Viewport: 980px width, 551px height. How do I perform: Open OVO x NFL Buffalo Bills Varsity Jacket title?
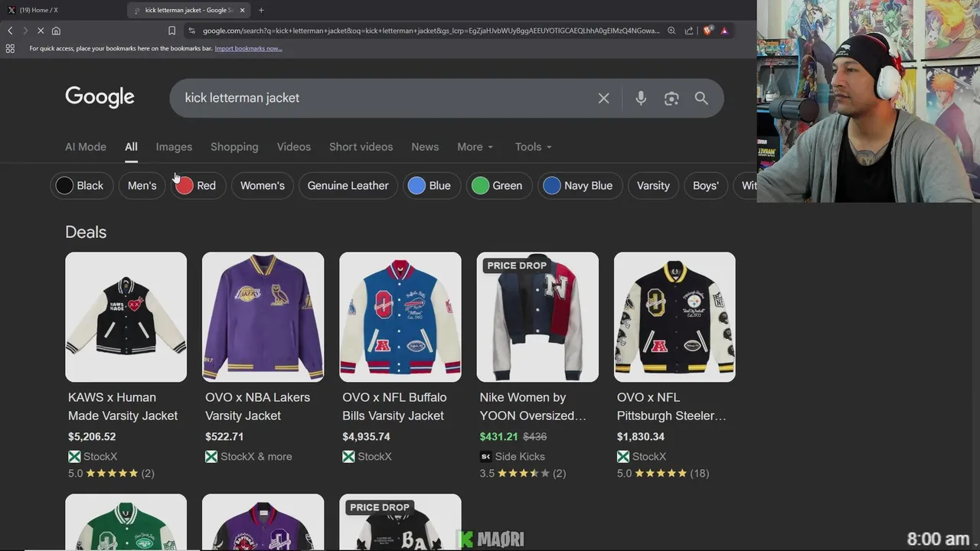coord(394,406)
